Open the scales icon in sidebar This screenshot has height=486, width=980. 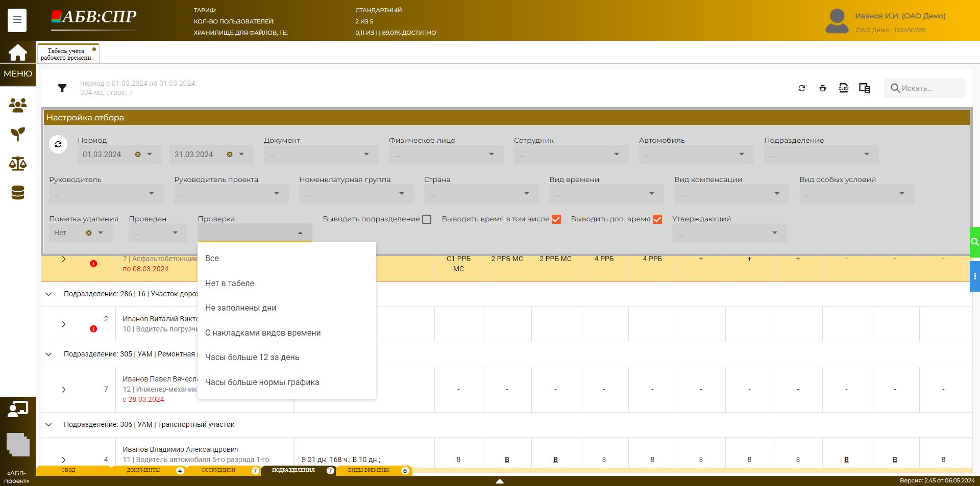coord(17,164)
